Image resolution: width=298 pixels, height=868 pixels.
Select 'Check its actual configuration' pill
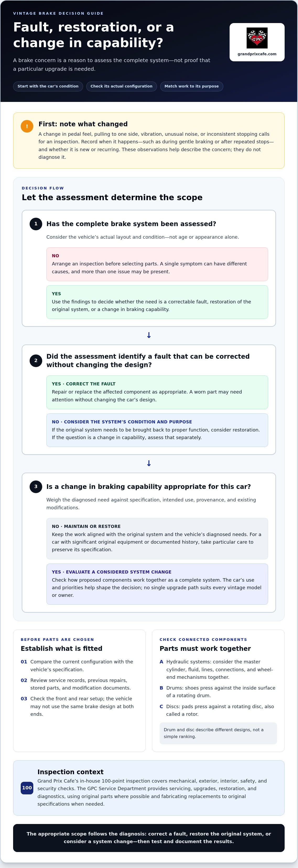click(x=121, y=86)
